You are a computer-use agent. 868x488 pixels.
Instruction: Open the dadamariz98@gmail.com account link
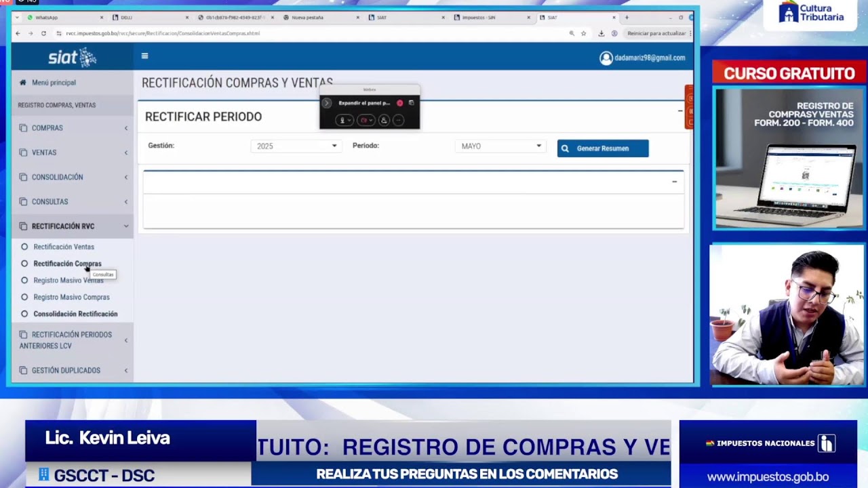click(650, 58)
